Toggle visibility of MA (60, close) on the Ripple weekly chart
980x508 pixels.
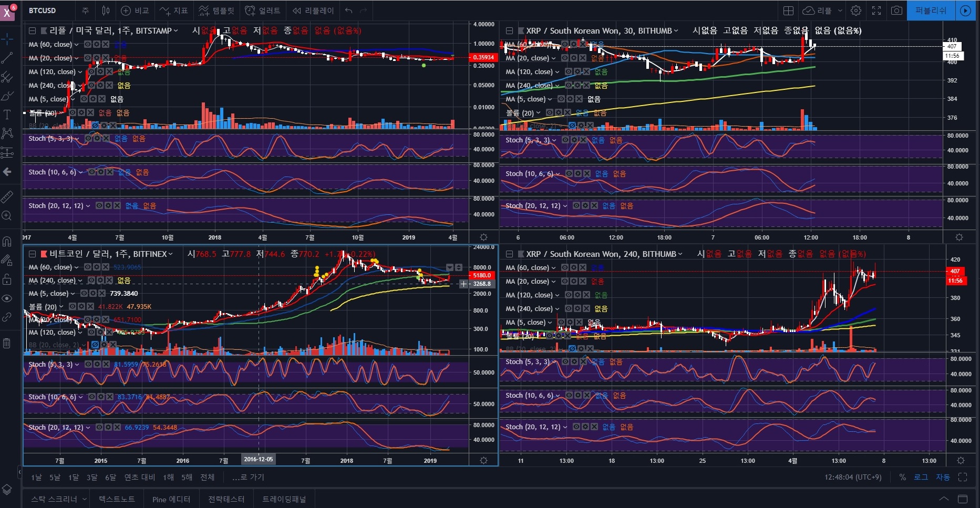[88, 45]
